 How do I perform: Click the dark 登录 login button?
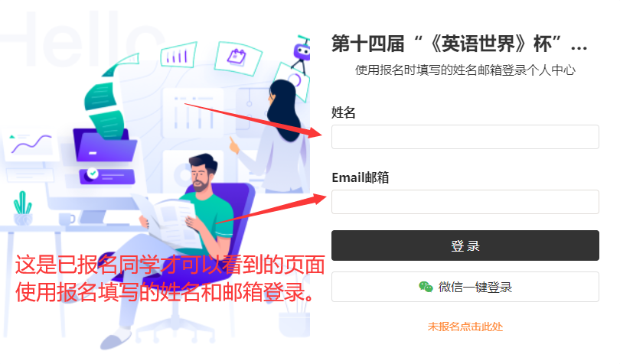pos(465,245)
